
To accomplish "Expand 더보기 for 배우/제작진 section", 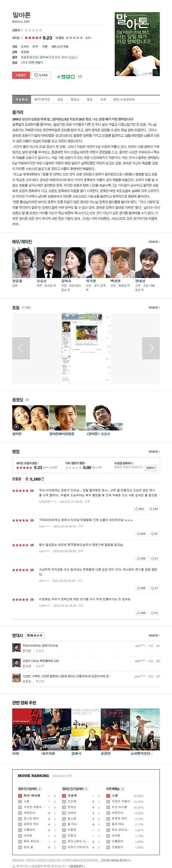I will tap(154, 242).
